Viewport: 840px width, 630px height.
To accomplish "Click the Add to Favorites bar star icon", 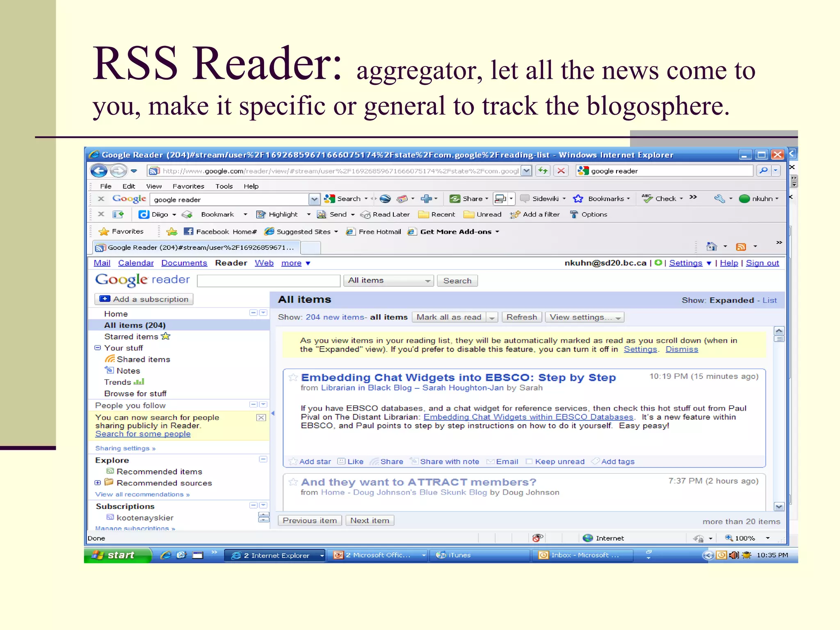I will coord(172,232).
